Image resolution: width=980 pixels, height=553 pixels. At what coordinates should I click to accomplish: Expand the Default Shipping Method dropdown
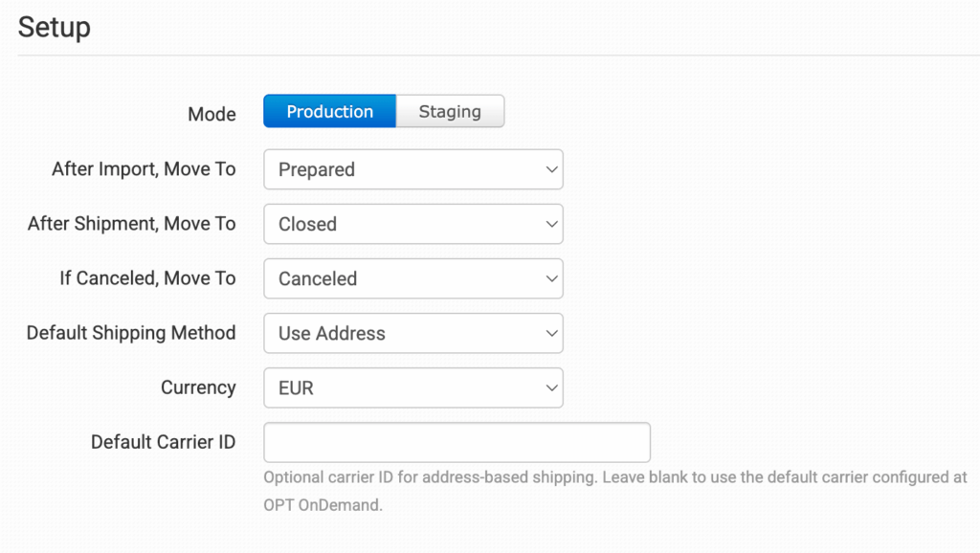[x=413, y=333]
